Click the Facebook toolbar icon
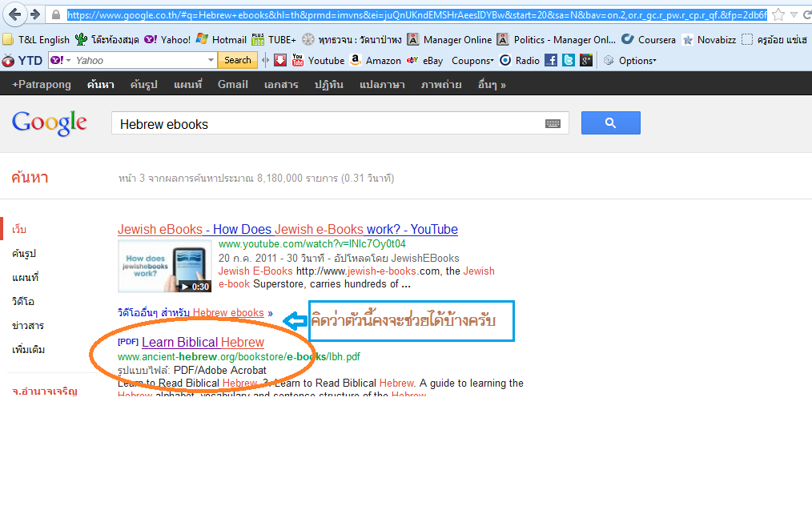 point(551,61)
